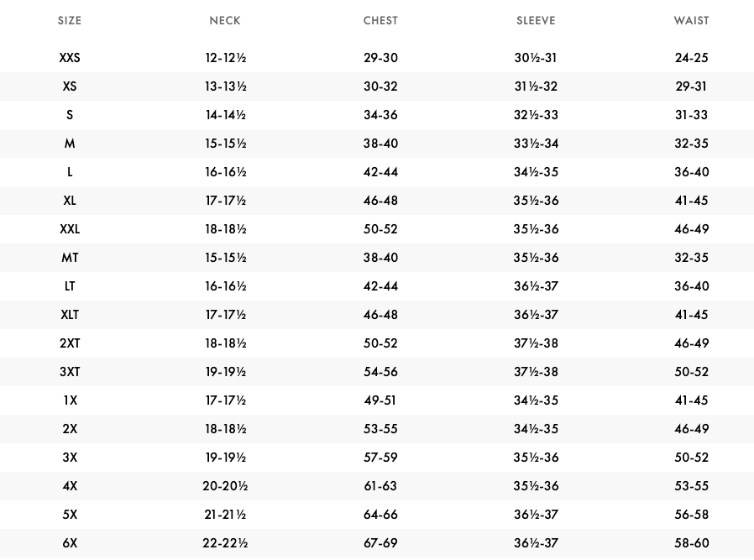Click the 20-20½ neck value for 4X
The height and width of the screenshot is (560, 754).
click(225, 486)
